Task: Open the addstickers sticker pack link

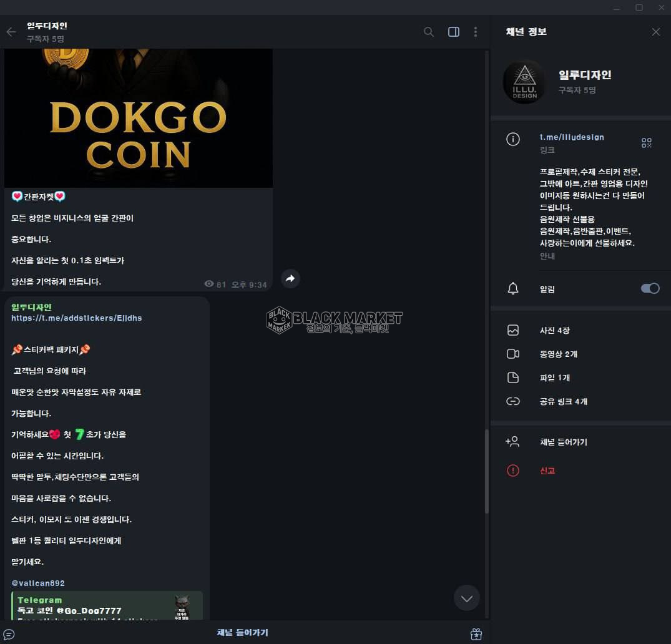Action: tap(77, 318)
